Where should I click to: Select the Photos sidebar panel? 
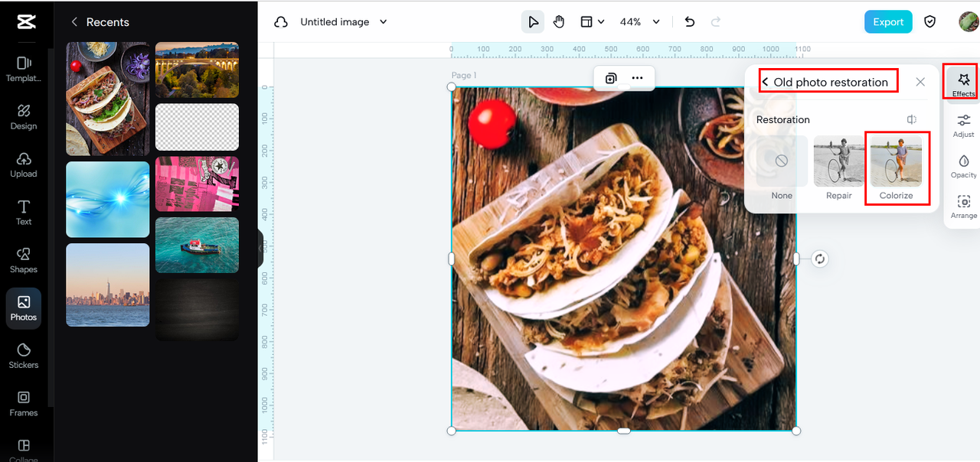click(24, 307)
